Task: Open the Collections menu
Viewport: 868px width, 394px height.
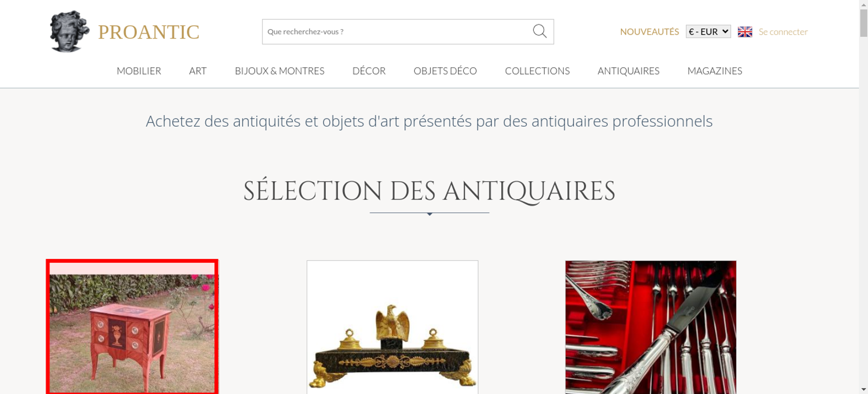Action: pyautogui.click(x=537, y=71)
